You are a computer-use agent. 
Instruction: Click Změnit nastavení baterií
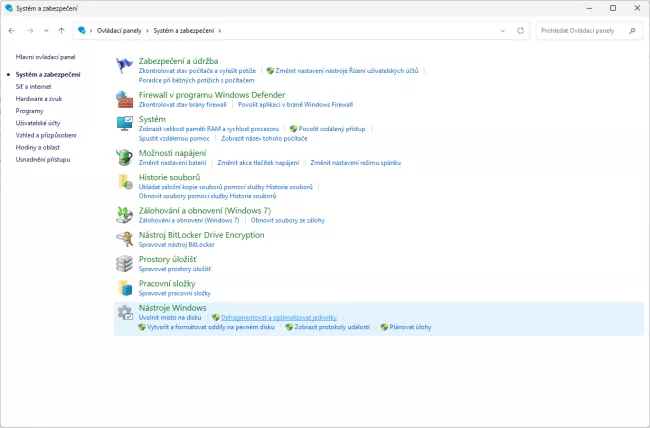tap(172, 163)
